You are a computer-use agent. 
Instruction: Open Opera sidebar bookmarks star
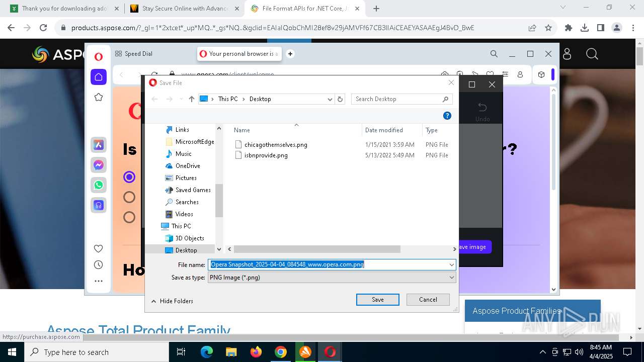[99, 97]
